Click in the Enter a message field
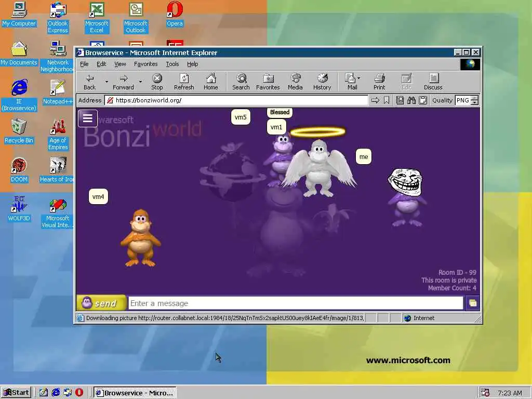 coord(296,303)
